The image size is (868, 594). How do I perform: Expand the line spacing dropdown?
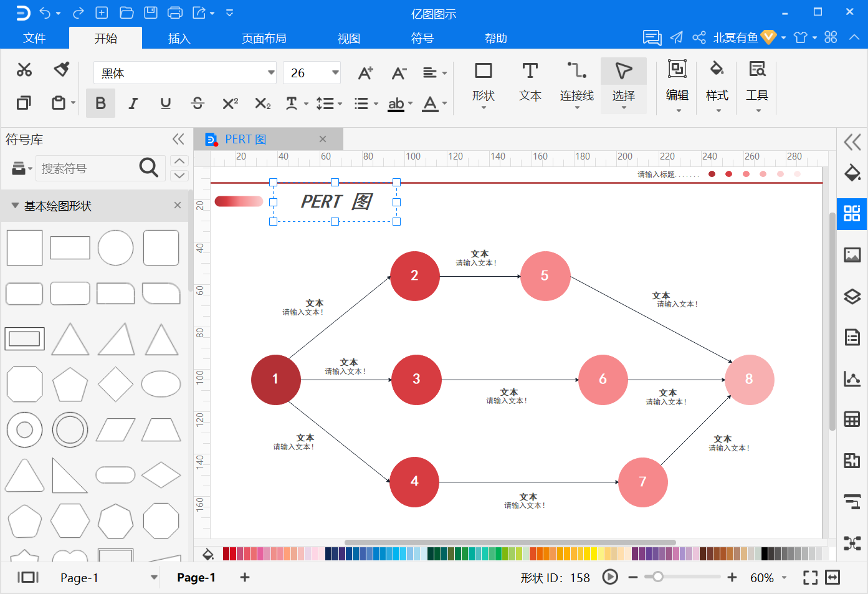[x=340, y=103]
